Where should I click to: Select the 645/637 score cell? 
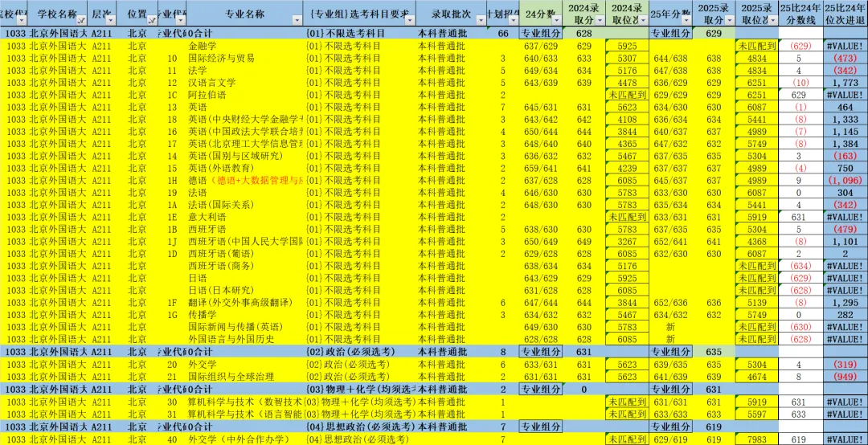pyautogui.click(x=671, y=180)
